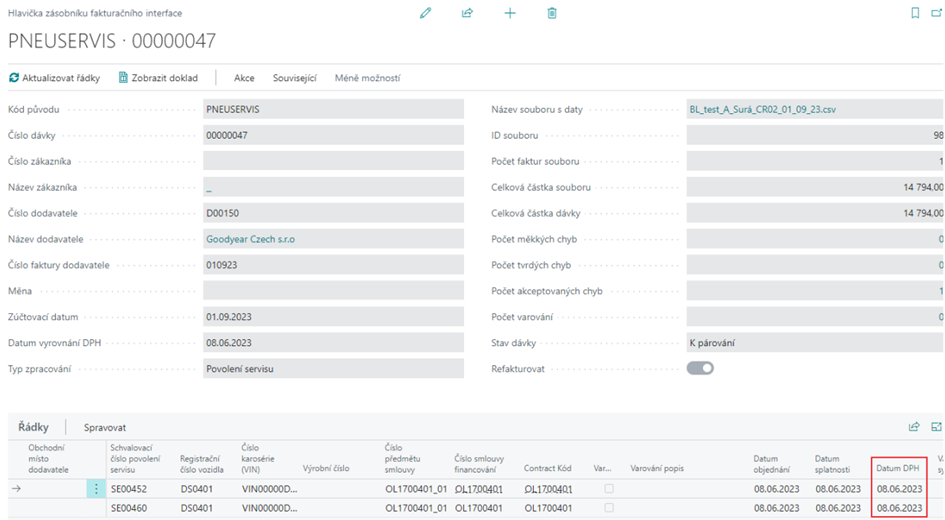This screenshot has height=520, width=945.
Task: Check the Var... checkbox in first row
Action: [609, 489]
